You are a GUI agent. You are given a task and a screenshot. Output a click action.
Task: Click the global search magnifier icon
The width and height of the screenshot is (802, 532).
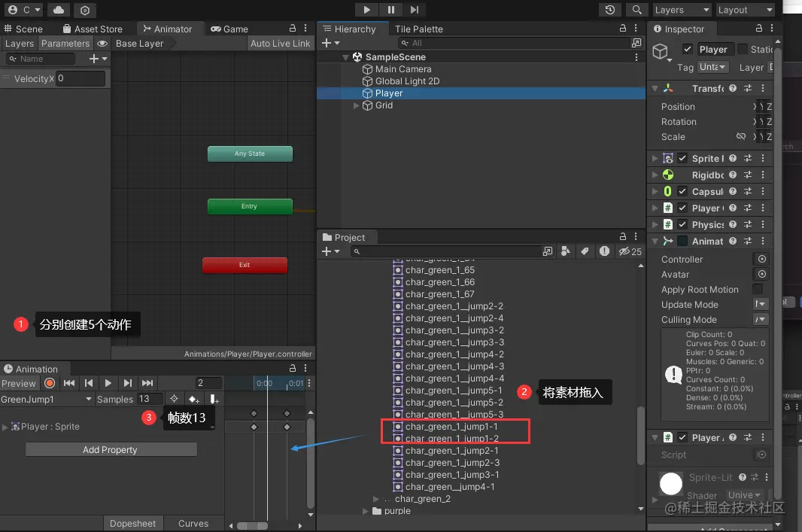(636, 10)
